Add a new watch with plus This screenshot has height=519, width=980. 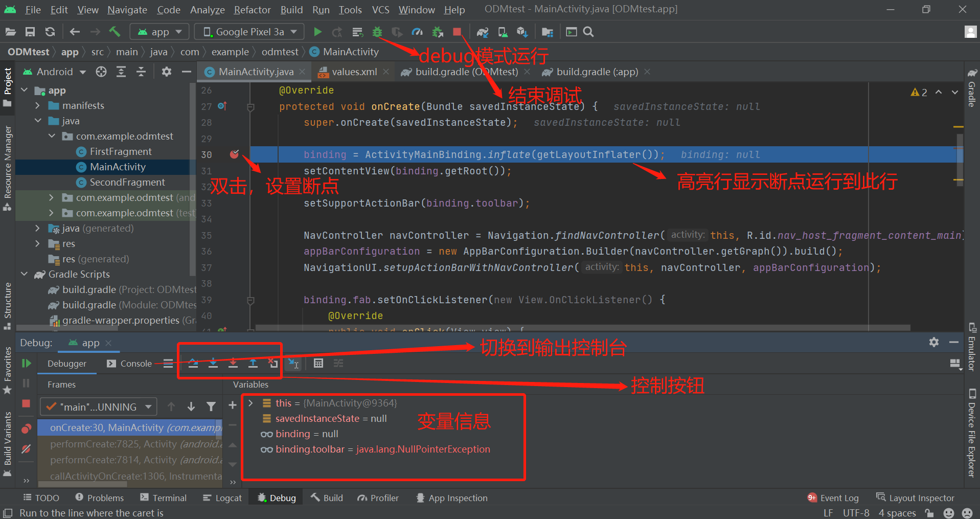pos(232,405)
